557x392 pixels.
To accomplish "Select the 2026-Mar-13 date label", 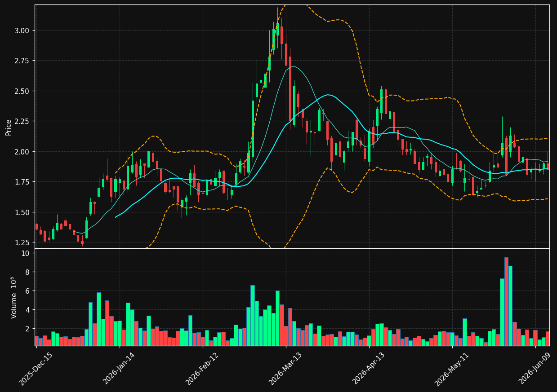I will coord(285,369).
